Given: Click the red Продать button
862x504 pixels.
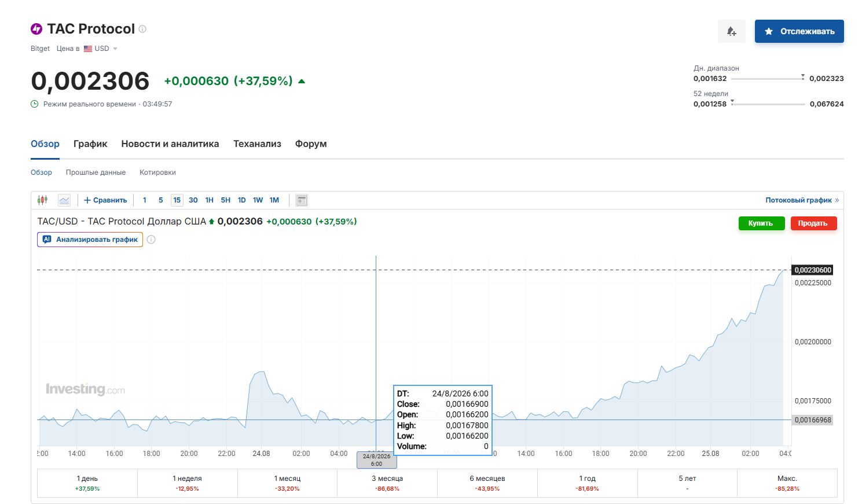Looking at the screenshot, I should coord(813,223).
